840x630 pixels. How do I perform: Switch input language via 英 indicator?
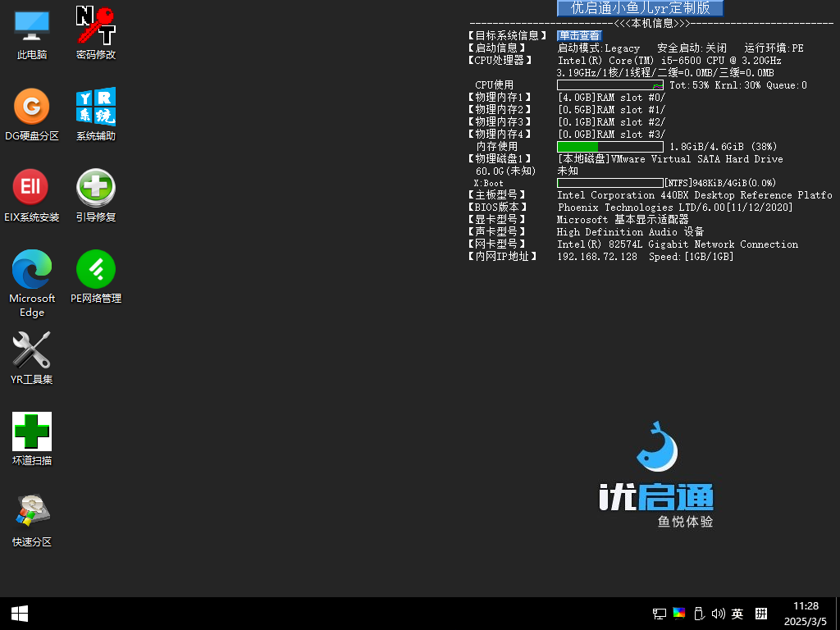coord(737,614)
